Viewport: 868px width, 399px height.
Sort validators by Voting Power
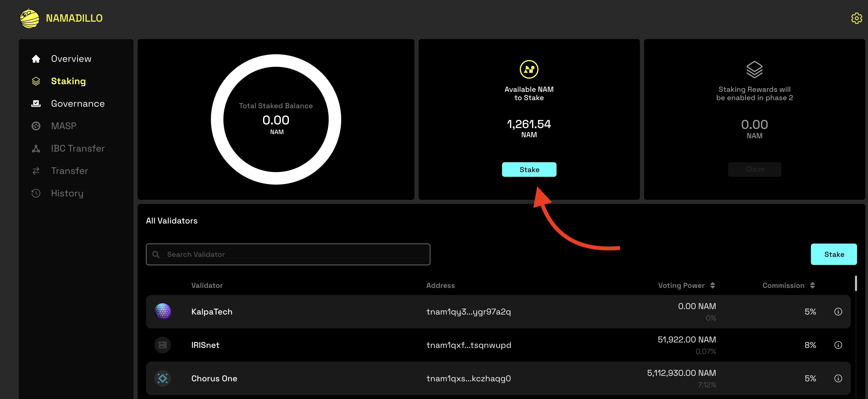pos(686,286)
